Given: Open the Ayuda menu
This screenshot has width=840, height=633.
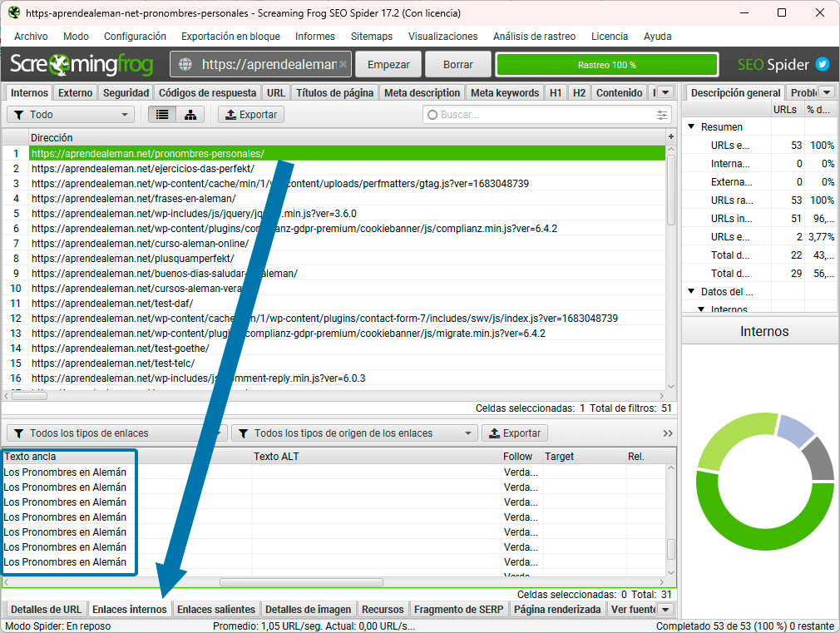Looking at the screenshot, I should pos(657,37).
